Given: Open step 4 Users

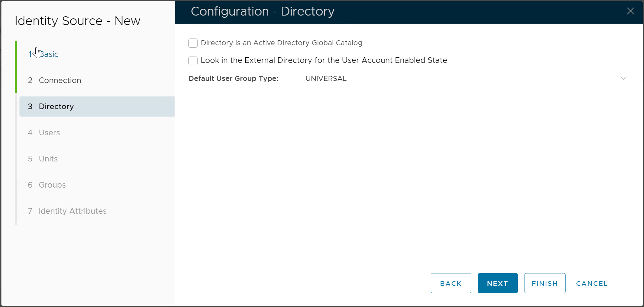Looking at the screenshot, I should pos(49,133).
